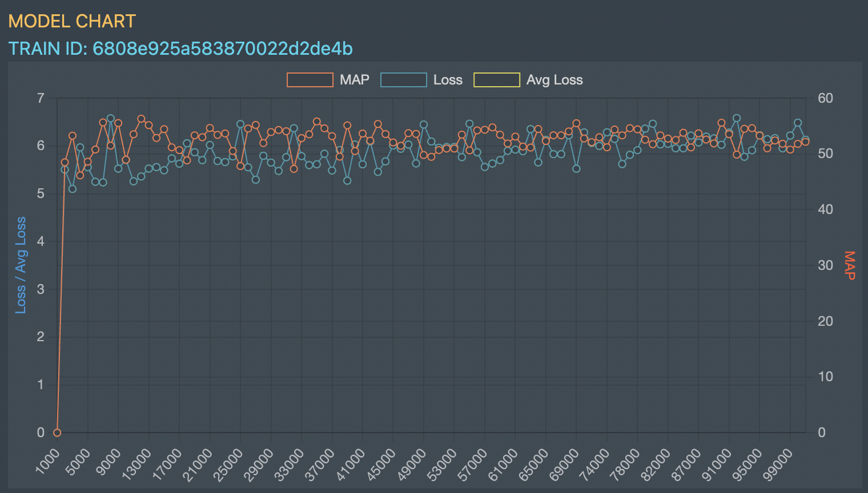The height and width of the screenshot is (493, 868).
Task: Click the highest MAP marker near 13000 steps
Action: tap(141, 118)
